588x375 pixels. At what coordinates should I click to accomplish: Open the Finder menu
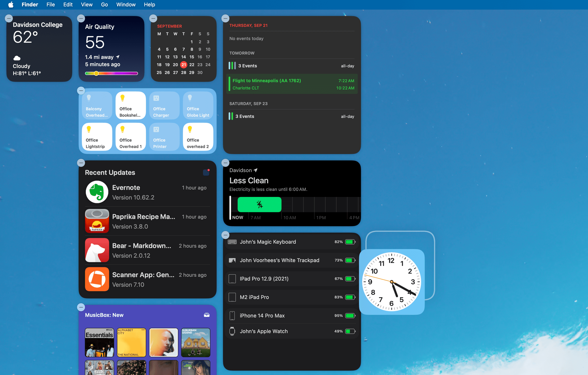coord(30,5)
